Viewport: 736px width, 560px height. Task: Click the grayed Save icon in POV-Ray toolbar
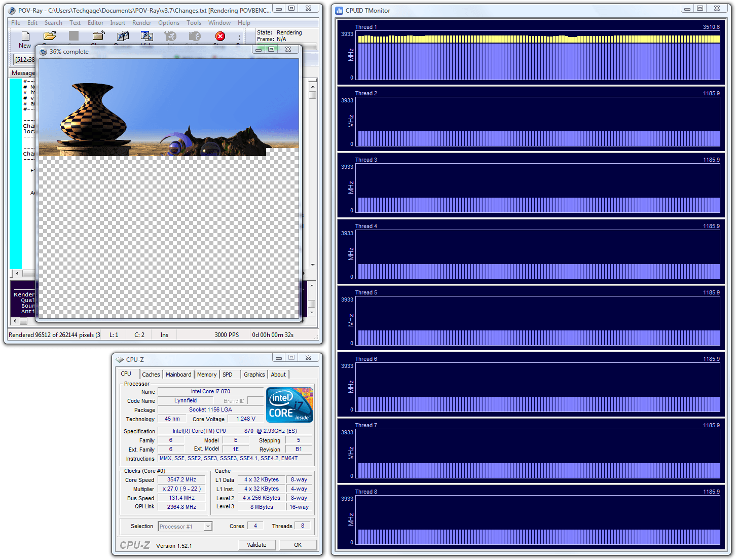[74, 35]
